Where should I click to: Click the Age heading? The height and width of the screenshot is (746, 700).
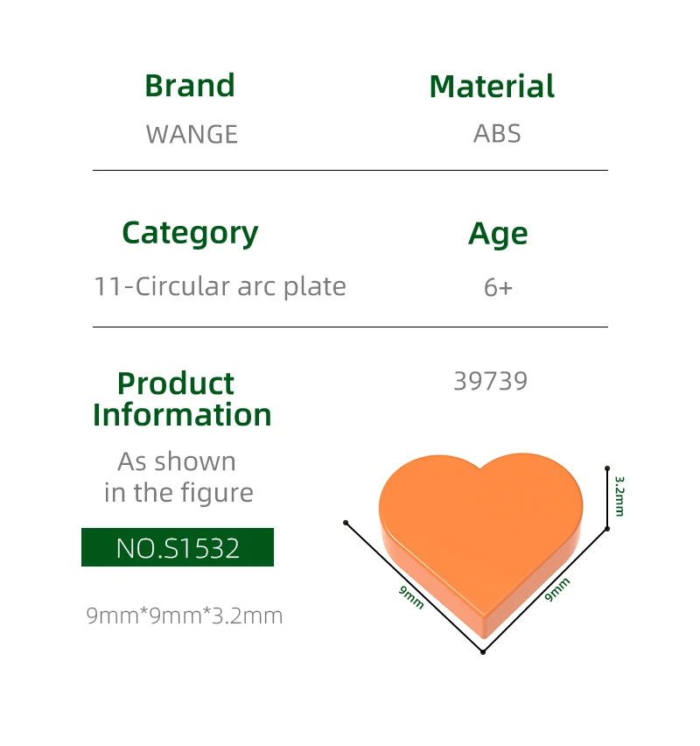click(x=498, y=234)
